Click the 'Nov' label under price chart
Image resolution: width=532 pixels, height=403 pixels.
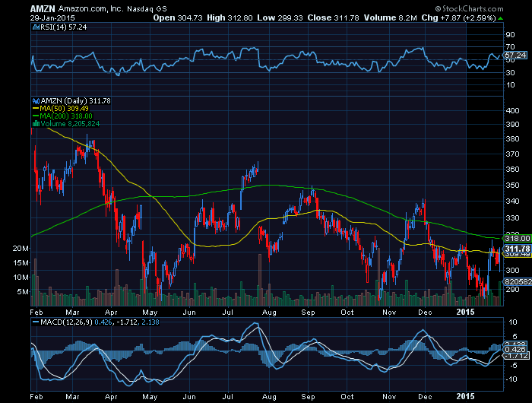[389, 312]
